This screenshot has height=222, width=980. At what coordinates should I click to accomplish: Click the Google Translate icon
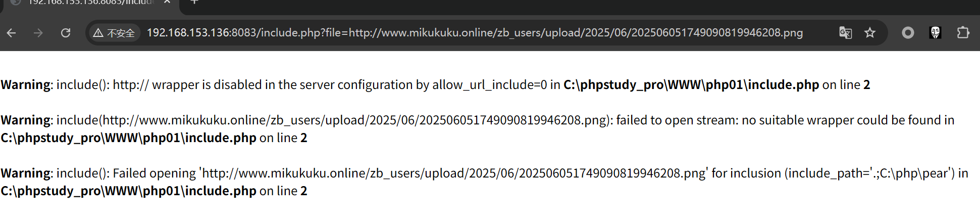(845, 33)
